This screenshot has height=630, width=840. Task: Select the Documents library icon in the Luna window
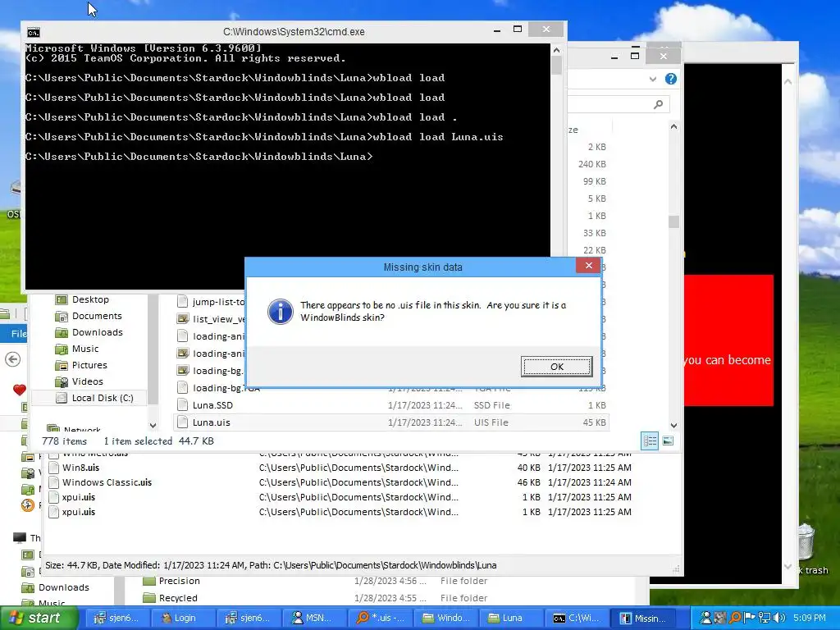pos(62,316)
